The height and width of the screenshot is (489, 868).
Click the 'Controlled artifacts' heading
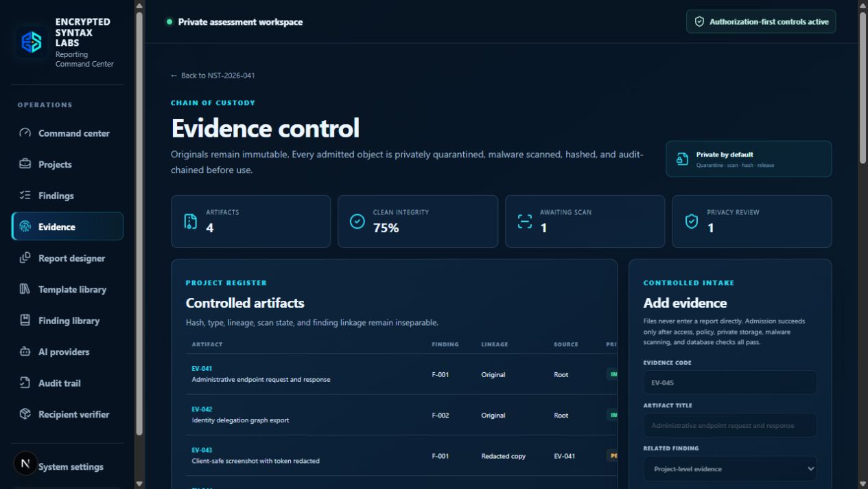pos(245,303)
